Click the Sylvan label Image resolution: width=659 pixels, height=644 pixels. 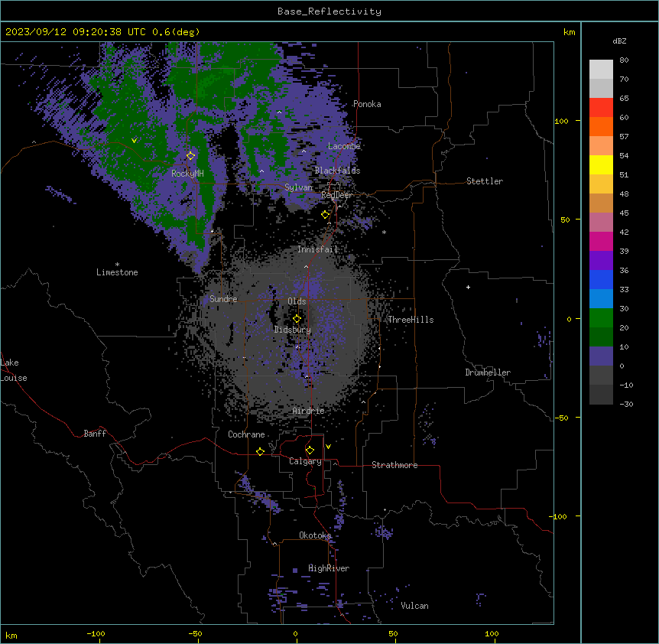point(298,187)
